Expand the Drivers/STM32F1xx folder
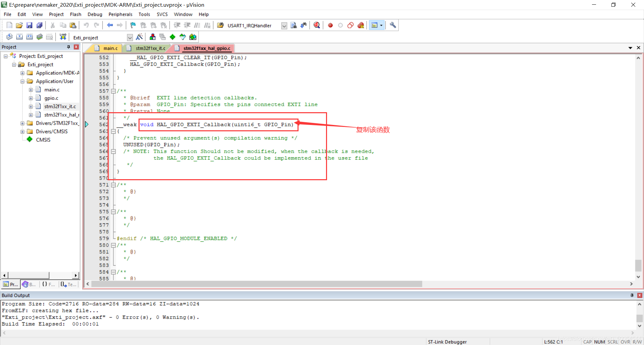 tap(22, 123)
